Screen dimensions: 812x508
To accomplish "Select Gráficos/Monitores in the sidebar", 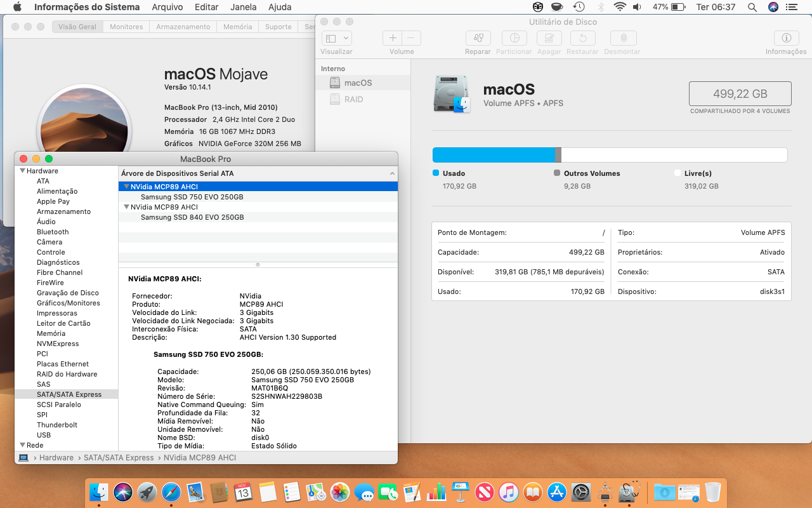I will click(69, 303).
